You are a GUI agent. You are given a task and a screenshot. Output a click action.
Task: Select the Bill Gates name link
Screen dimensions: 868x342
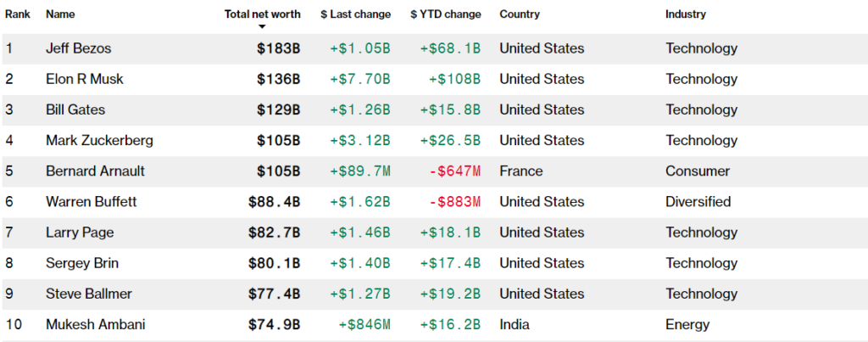74,109
